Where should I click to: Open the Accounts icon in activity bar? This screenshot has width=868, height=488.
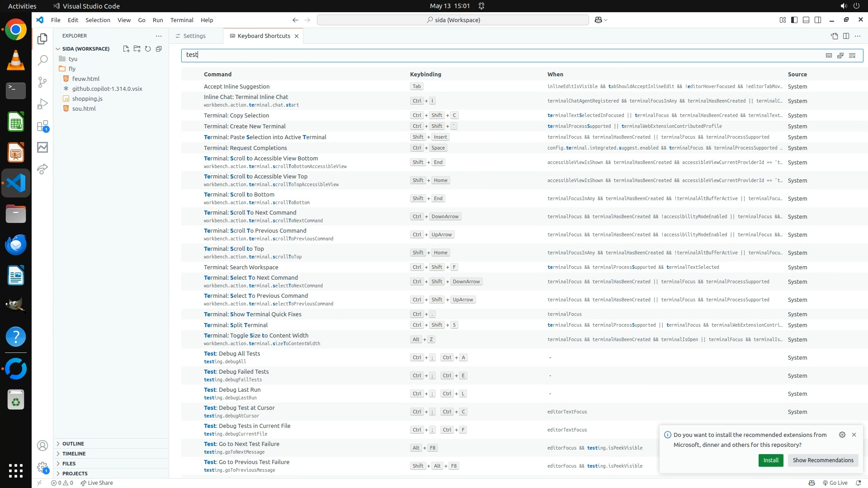coord(42,446)
